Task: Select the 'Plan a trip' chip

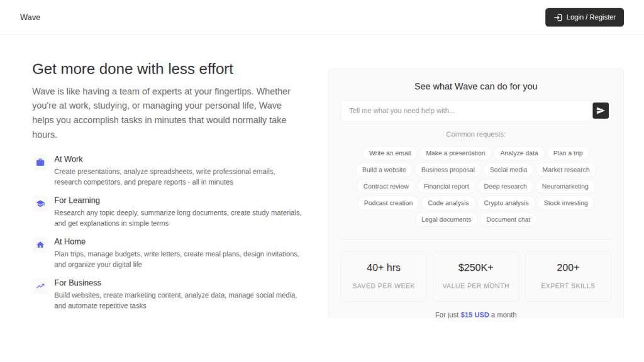Action: pos(568,153)
